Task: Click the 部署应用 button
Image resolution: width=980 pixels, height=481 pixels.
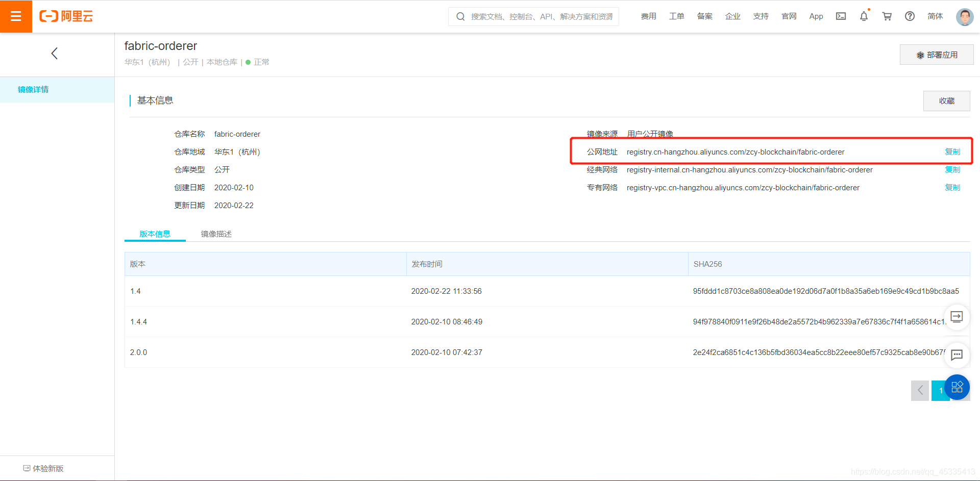Action: click(x=937, y=55)
